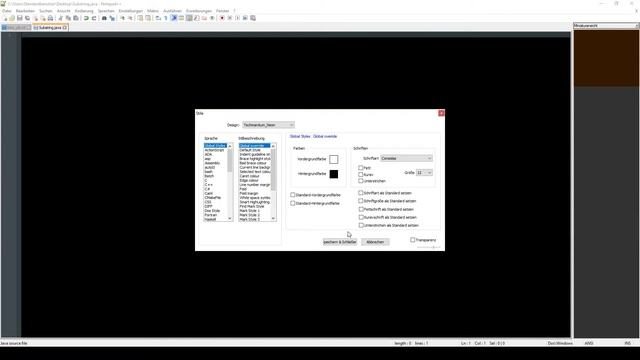Start macro recording with the red Record icon
The height and width of the screenshot is (360, 640).
pyautogui.click(x=222, y=18)
